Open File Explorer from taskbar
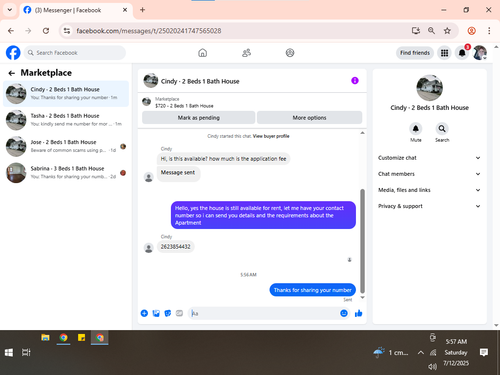The image size is (500, 375). click(x=45, y=338)
